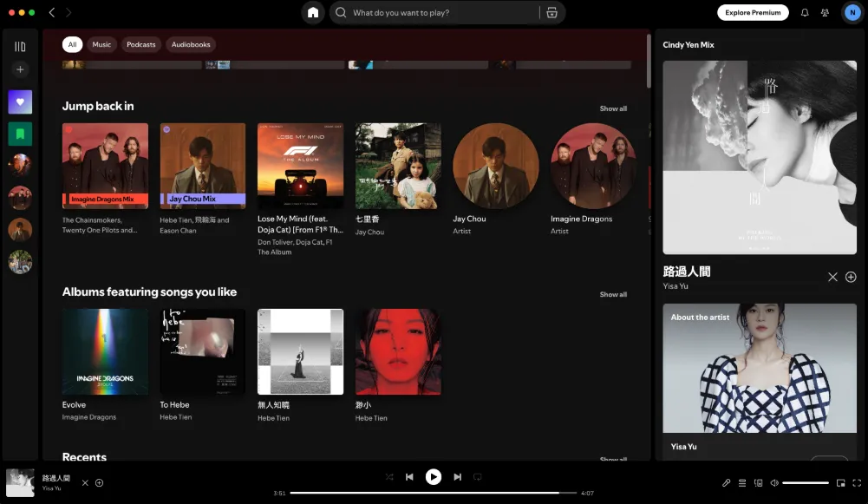Show all for Jump back in
Viewport: 868px width, 504px height.
[613, 108]
